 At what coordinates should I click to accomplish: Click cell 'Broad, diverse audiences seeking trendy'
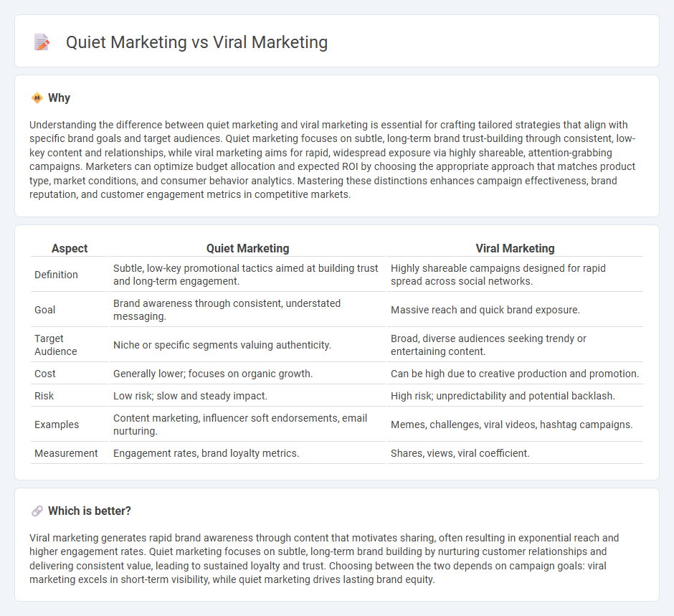click(x=515, y=345)
